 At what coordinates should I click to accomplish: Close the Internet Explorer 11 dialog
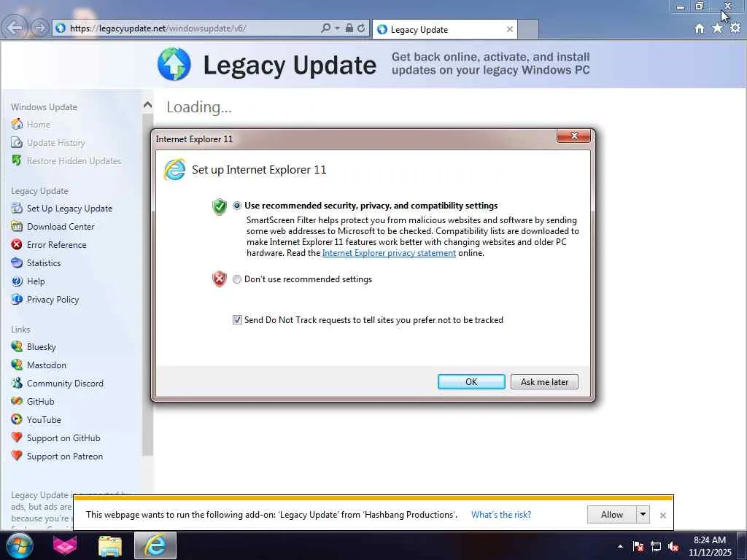pos(573,136)
